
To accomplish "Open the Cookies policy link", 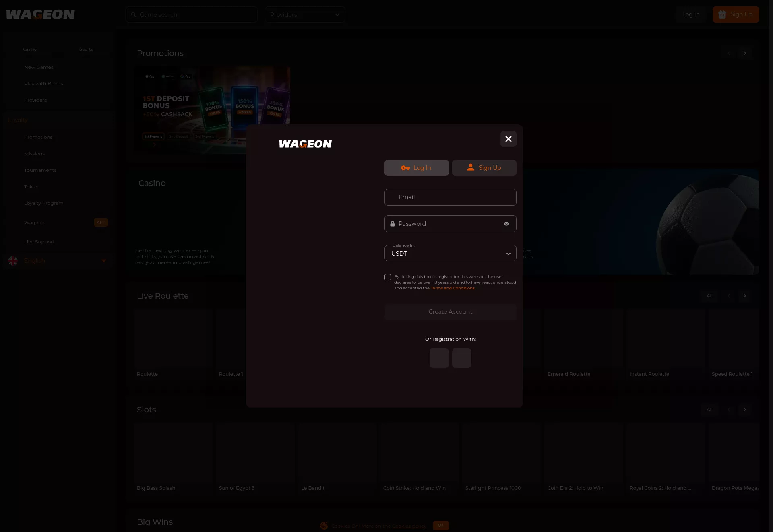I will tap(409, 526).
